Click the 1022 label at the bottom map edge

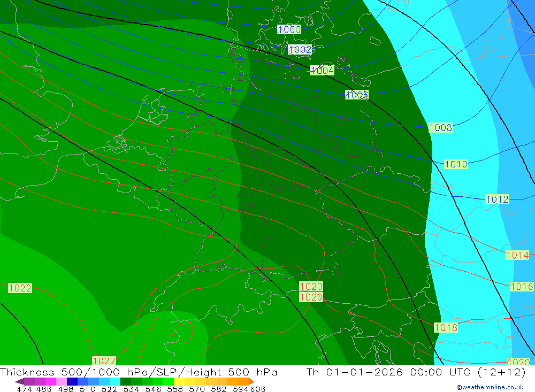click(x=104, y=361)
